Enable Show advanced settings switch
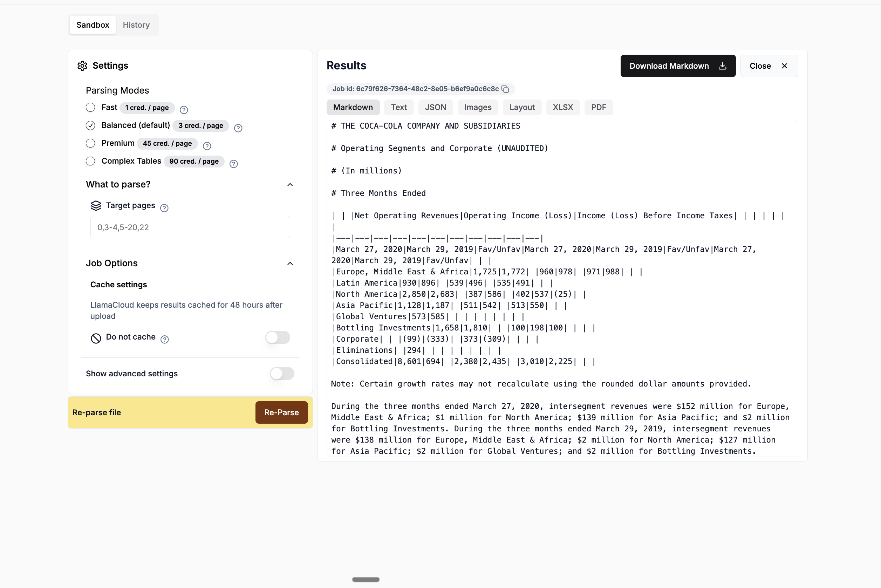881x588 pixels. (282, 374)
